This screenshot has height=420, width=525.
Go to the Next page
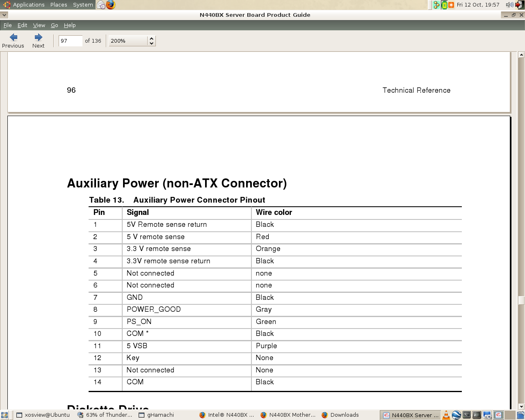click(39, 41)
